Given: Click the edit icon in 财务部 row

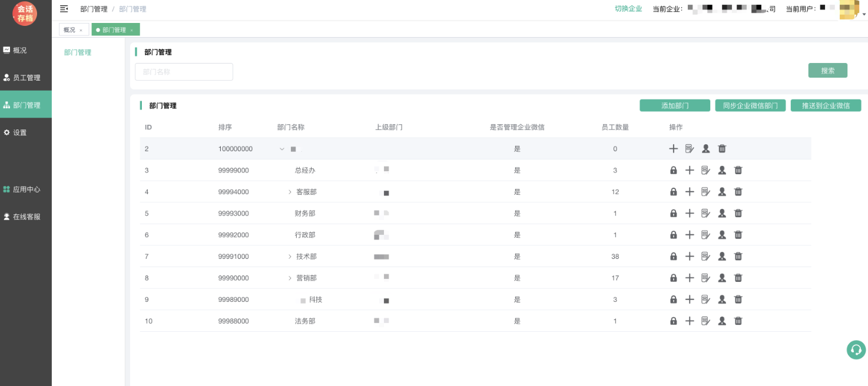Looking at the screenshot, I should [x=705, y=214].
